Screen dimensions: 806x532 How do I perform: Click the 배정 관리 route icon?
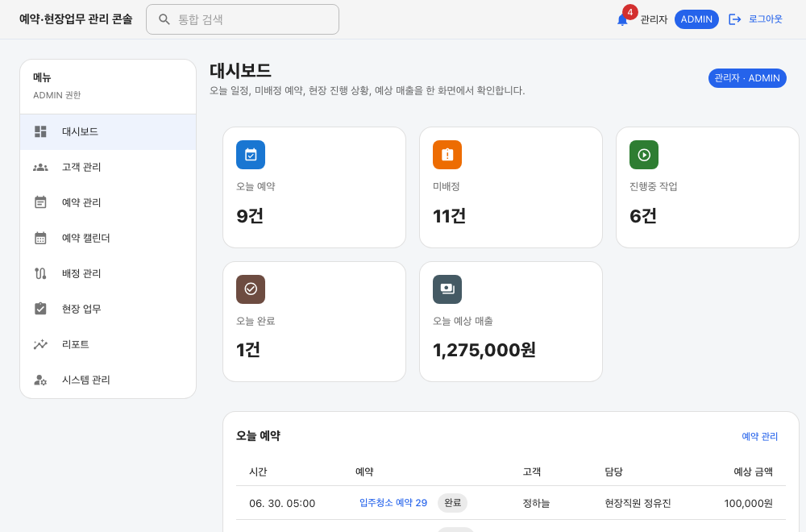pyautogui.click(x=40, y=273)
